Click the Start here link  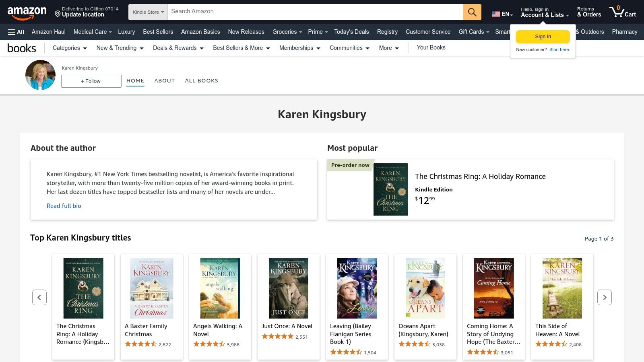tap(559, 50)
